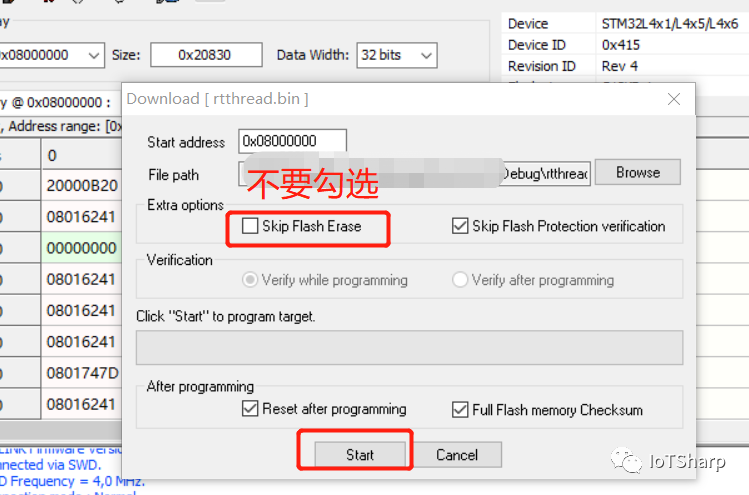This screenshot has height=495, width=749.
Task: Uncheck Skip Flash Protection verification
Action: 460,226
